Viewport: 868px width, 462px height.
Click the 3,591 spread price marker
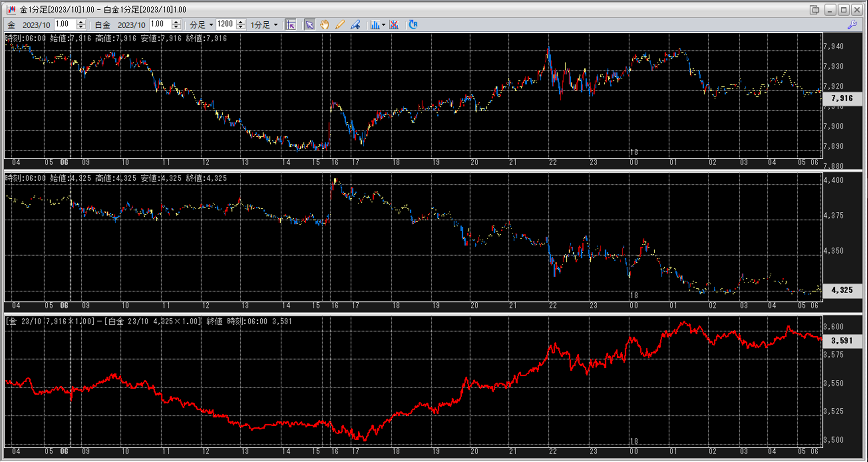pyautogui.click(x=842, y=341)
